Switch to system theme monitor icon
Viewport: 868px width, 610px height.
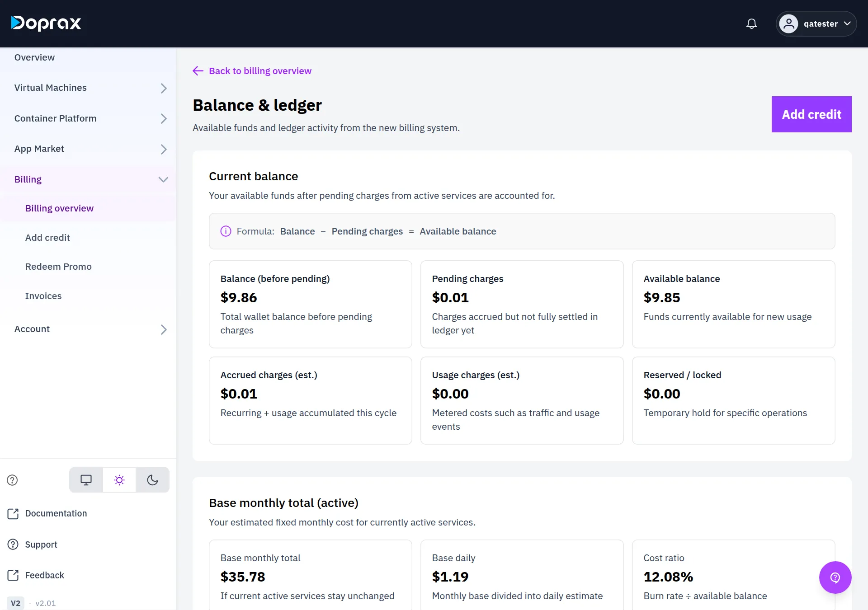tap(86, 480)
